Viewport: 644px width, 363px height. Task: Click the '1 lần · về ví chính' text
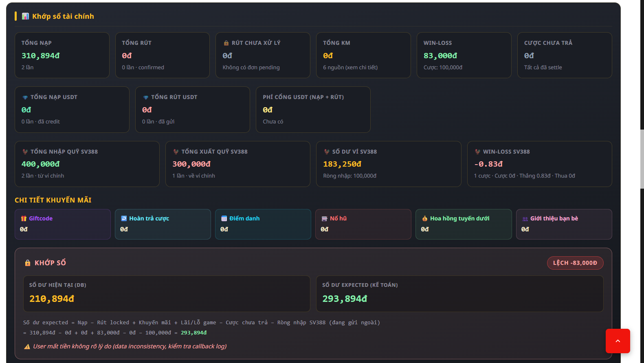[193, 176]
